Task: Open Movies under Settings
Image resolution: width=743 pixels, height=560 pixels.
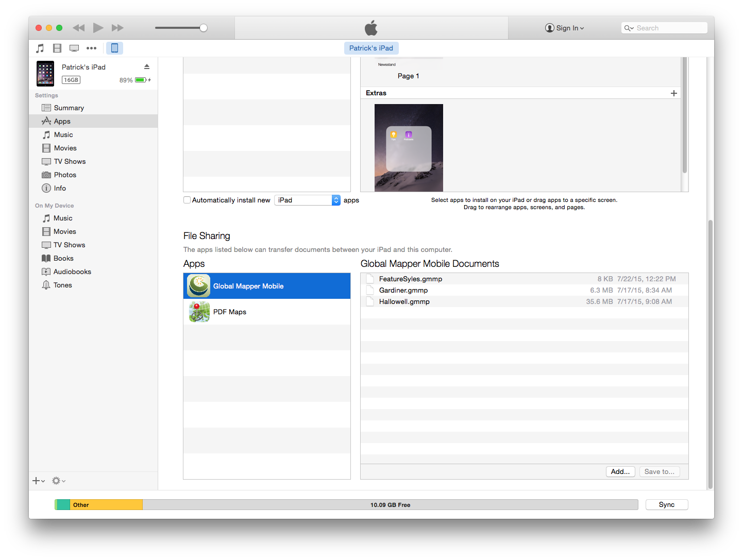Action: point(93,148)
